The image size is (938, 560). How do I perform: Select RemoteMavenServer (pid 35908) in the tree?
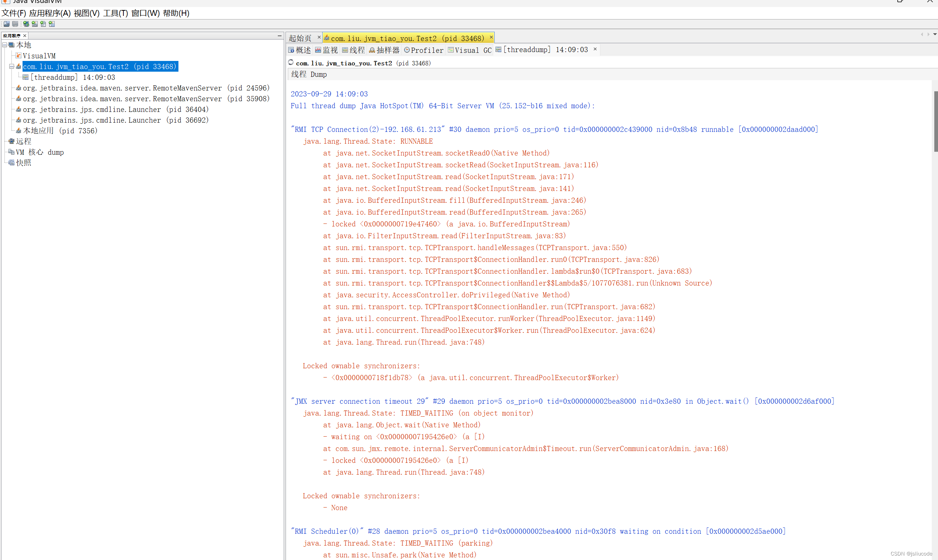coord(146,99)
